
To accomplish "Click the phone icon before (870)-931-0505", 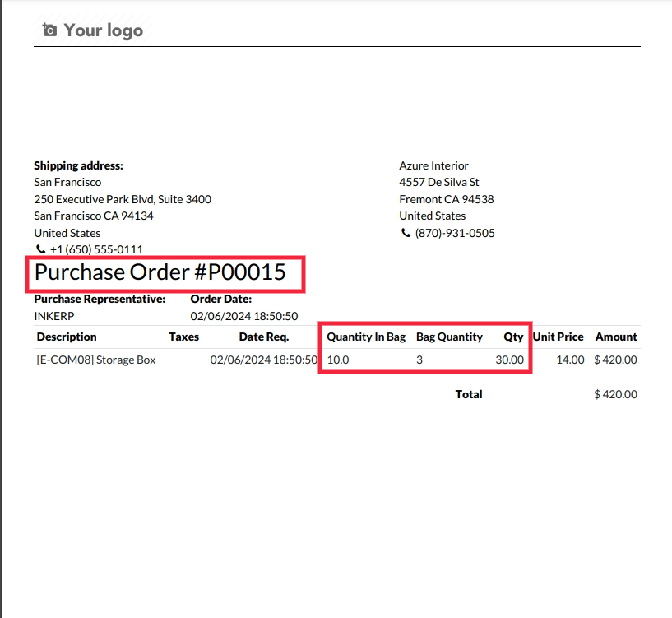I will 406,232.
